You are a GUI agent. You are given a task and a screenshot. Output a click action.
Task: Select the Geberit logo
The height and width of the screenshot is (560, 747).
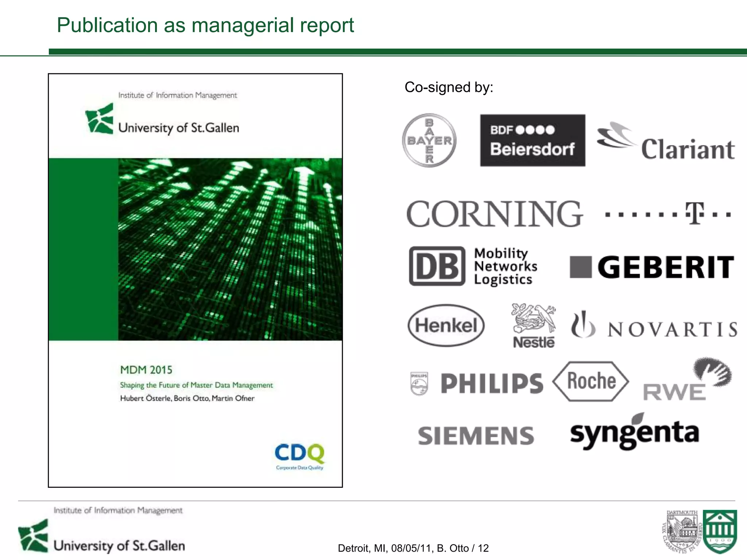(x=652, y=267)
